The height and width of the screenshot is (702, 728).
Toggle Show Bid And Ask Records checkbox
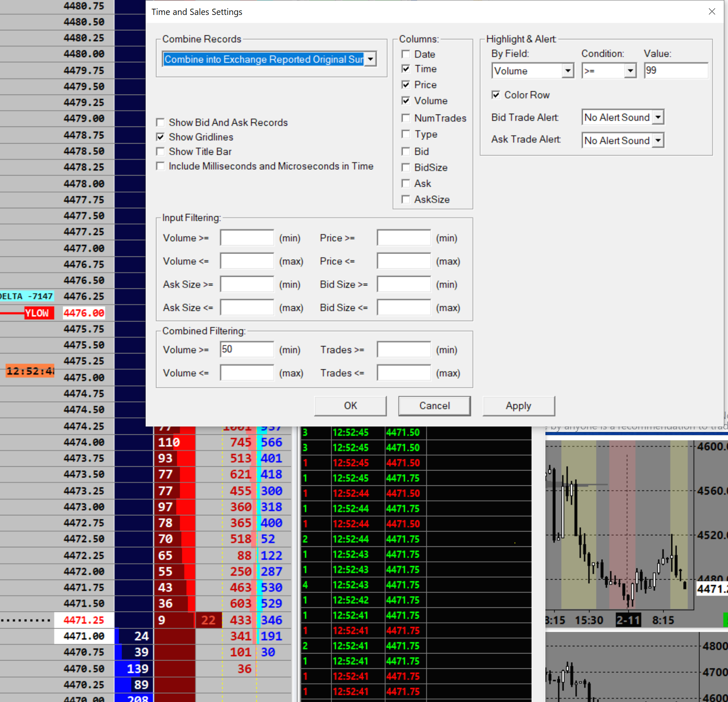click(x=160, y=122)
